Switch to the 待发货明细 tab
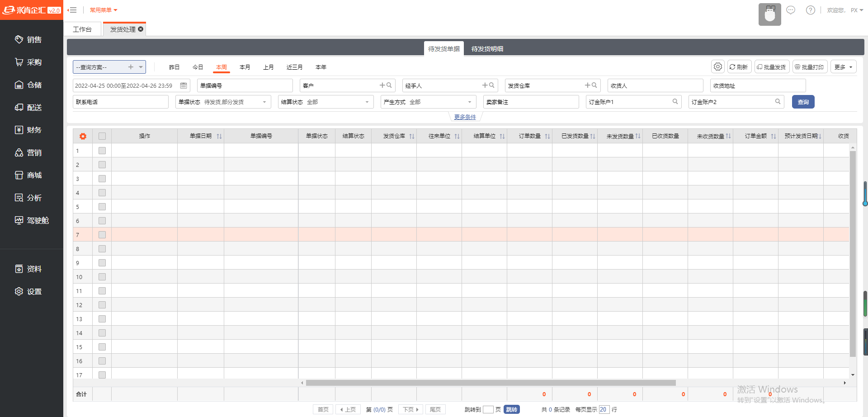The image size is (868, 417). pyautogui.click(x=487, y=49)
